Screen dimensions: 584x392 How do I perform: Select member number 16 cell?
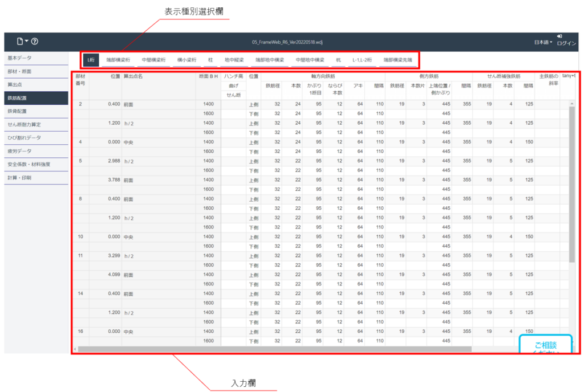[80, 332]
